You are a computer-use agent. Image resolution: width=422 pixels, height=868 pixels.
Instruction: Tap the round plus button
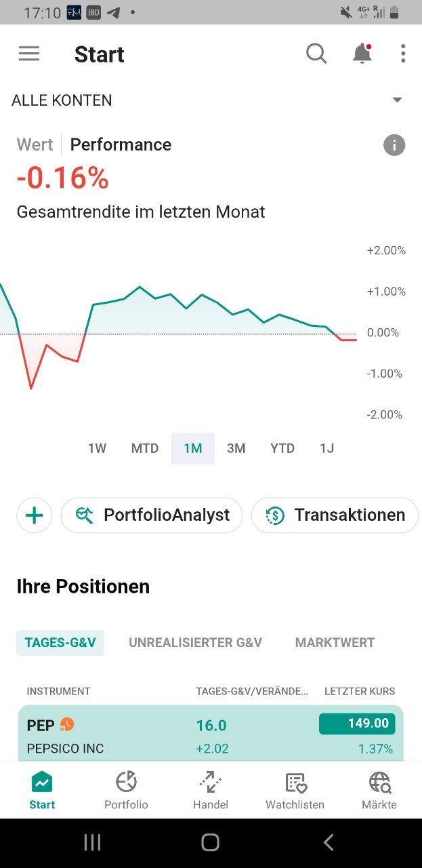[35, 516]
